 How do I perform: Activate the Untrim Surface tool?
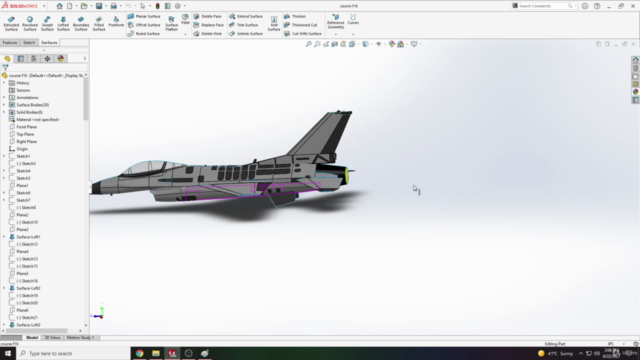pyautogui.click(x=246, y=33)
